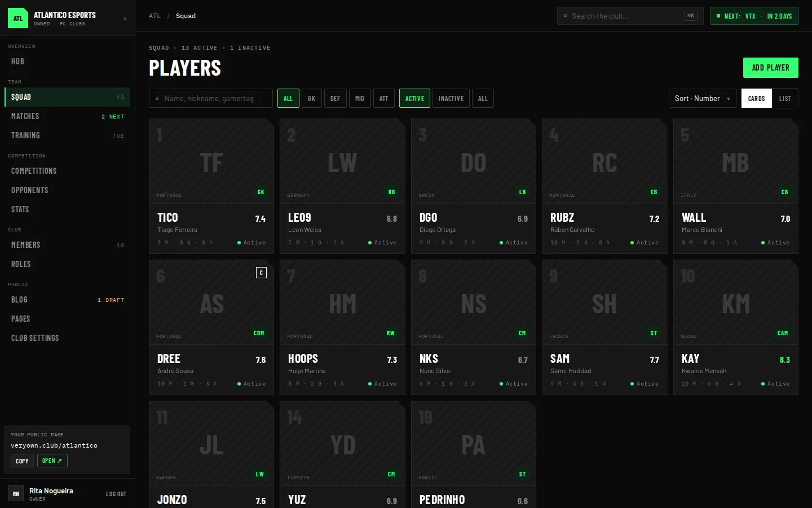Viewport: 812px width, 508px height.
Task: Click the ATL breadcrumb link
Action: [x=155, y=16]
